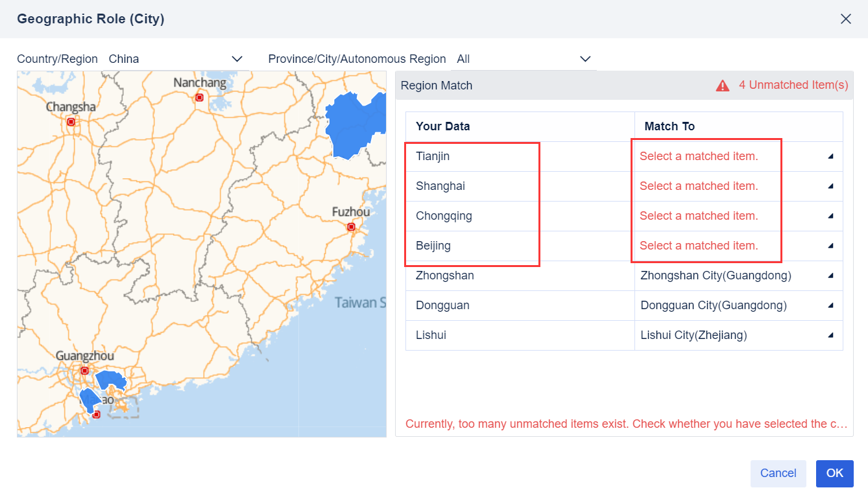Click the Nanchang map marker

point(199,97)
